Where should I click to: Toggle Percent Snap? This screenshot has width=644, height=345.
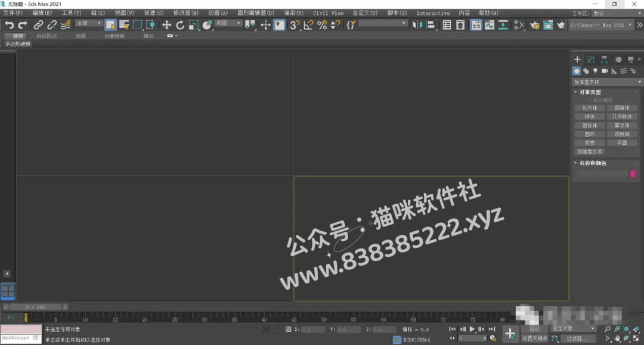coord(322,25)
